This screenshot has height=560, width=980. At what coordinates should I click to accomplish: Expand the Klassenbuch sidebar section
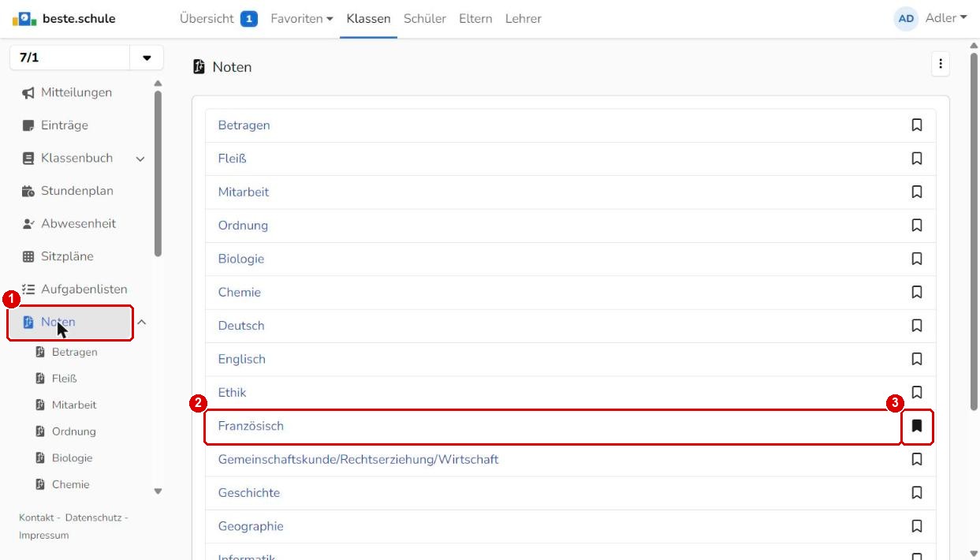(x=140, y=159)
